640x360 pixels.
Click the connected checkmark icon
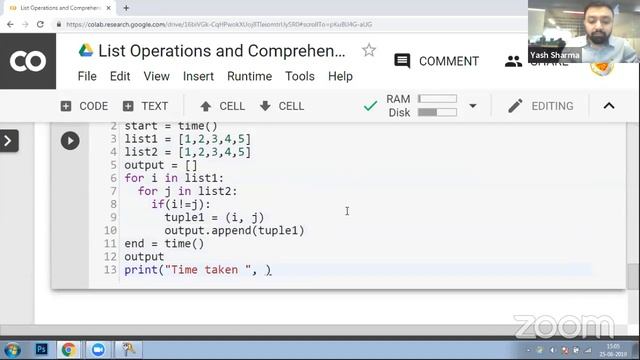pyautogui.click(x=370, y=106)
